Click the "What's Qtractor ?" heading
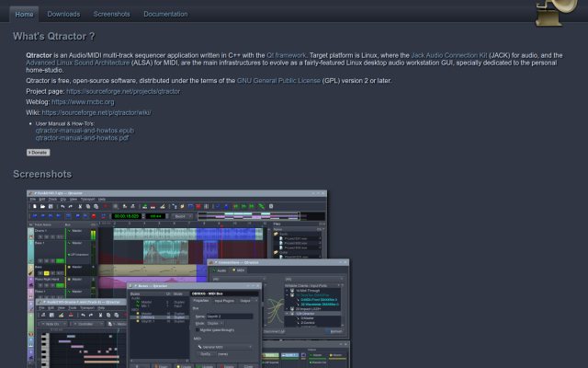 tap(54, 36)
